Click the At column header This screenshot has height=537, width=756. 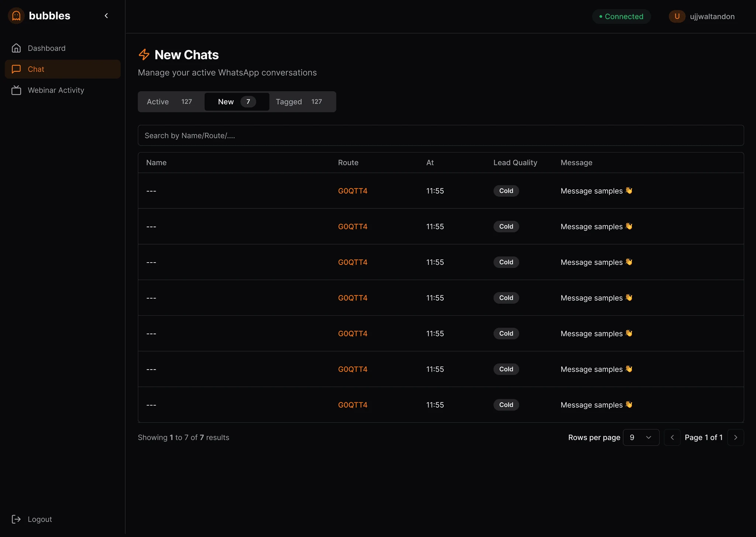[430, 163]
